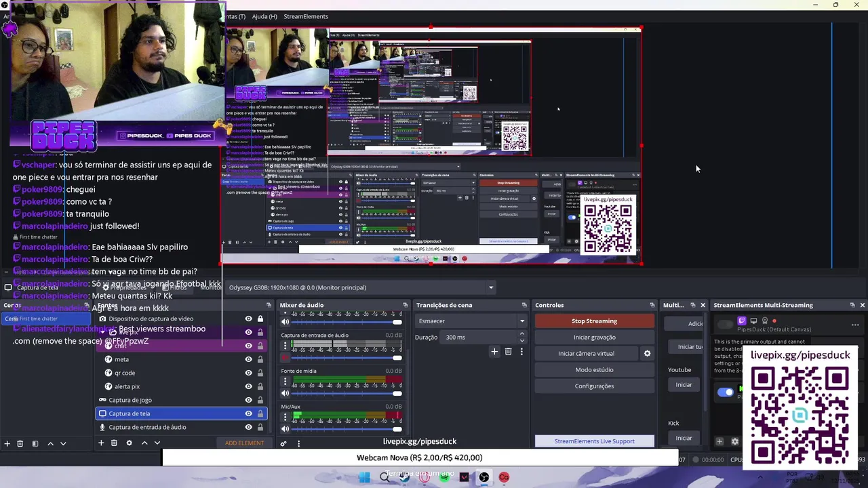This screenshot has width=868, height=488.
Task: Open Fonte de mídia channel options dots
Action: (285, 381)
